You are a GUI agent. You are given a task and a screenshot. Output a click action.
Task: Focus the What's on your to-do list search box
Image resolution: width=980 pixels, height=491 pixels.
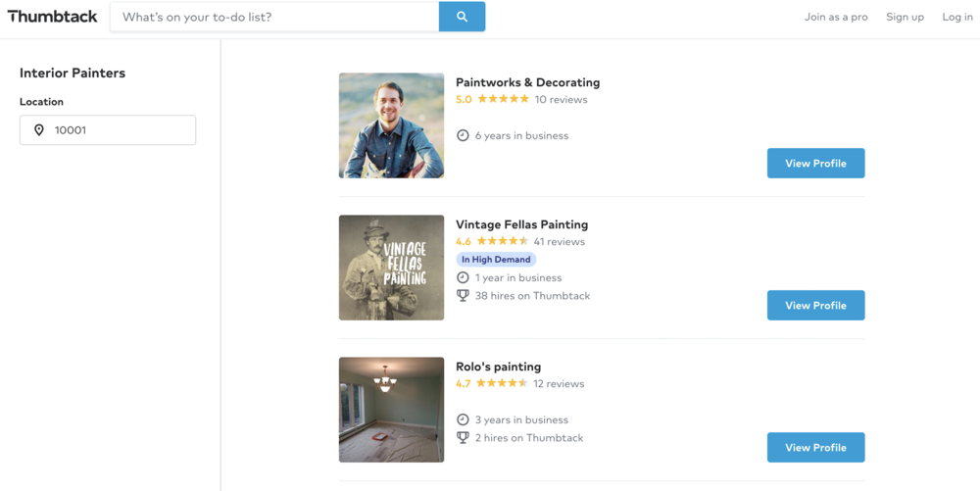(274, 17)
